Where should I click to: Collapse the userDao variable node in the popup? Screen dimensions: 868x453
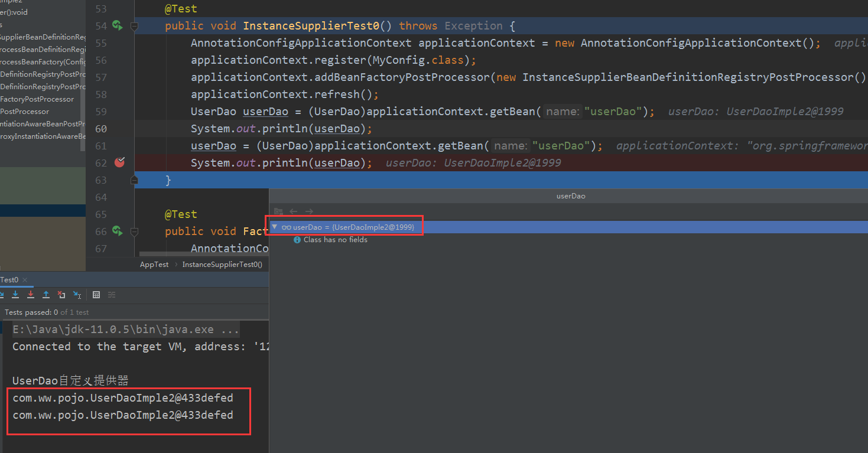coord(274,227)
